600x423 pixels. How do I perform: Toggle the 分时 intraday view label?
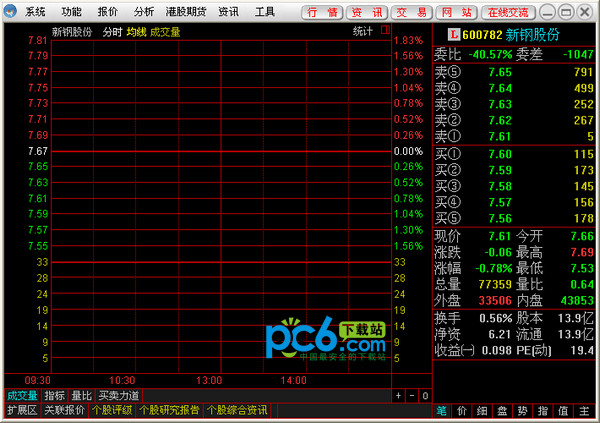pyautogui.click(x=112, y=31)
